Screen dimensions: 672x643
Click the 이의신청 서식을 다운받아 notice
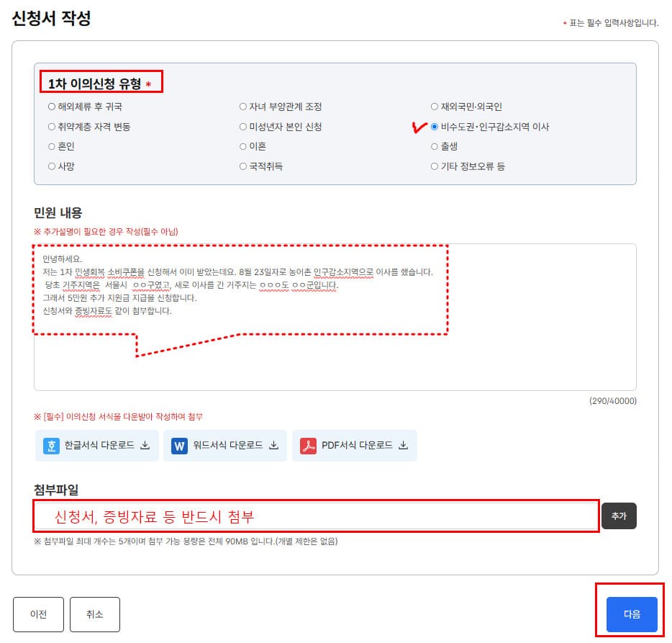118,416
